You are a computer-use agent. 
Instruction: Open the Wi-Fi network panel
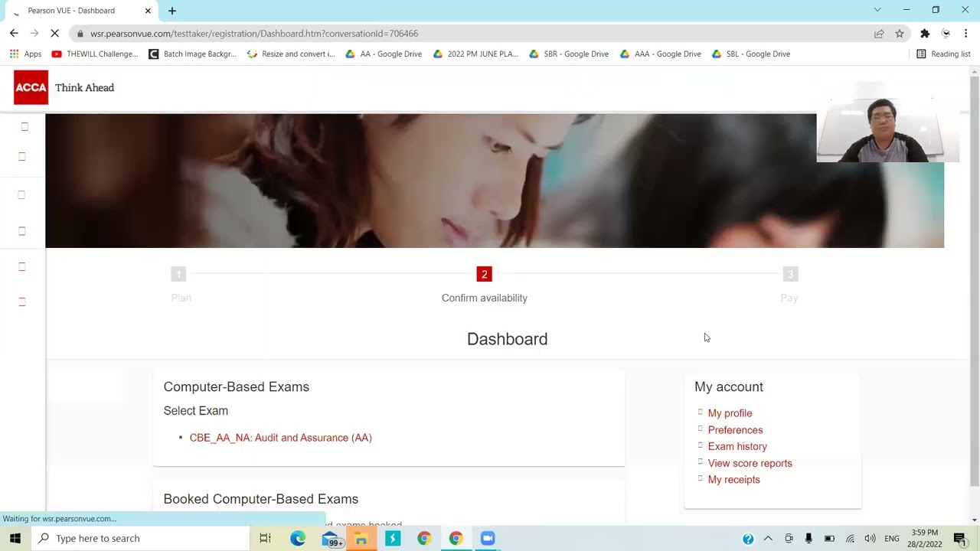coord(850,539)
